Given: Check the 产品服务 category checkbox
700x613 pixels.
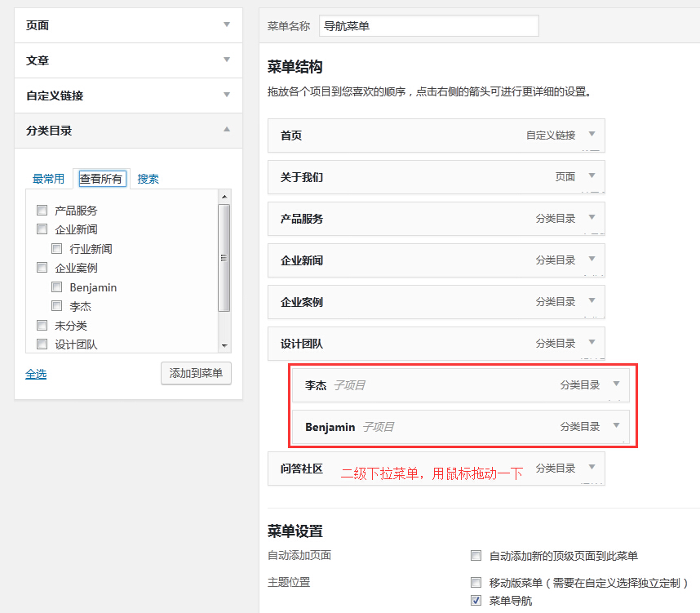Looking at the screenshot, I should coord(42,211).
